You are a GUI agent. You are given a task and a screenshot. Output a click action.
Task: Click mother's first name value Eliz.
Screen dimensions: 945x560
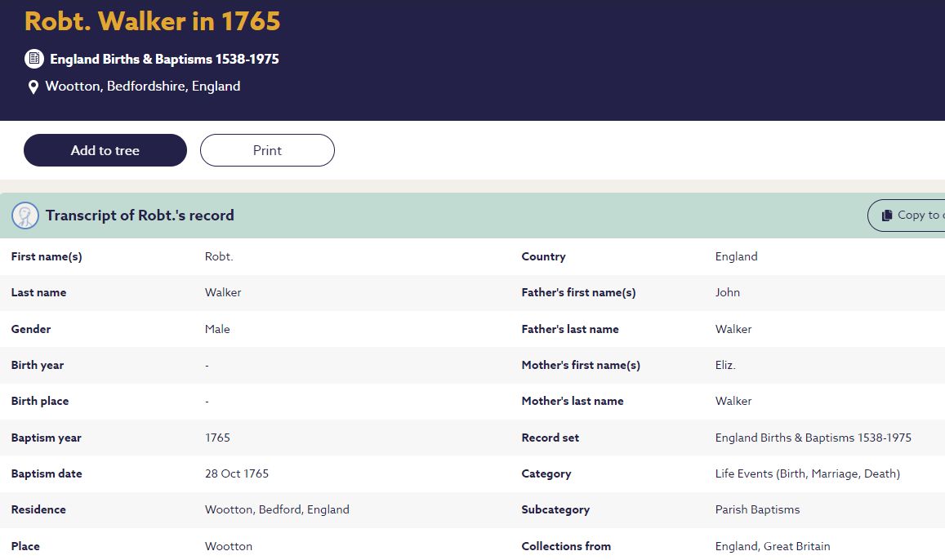tap(725, 365)
